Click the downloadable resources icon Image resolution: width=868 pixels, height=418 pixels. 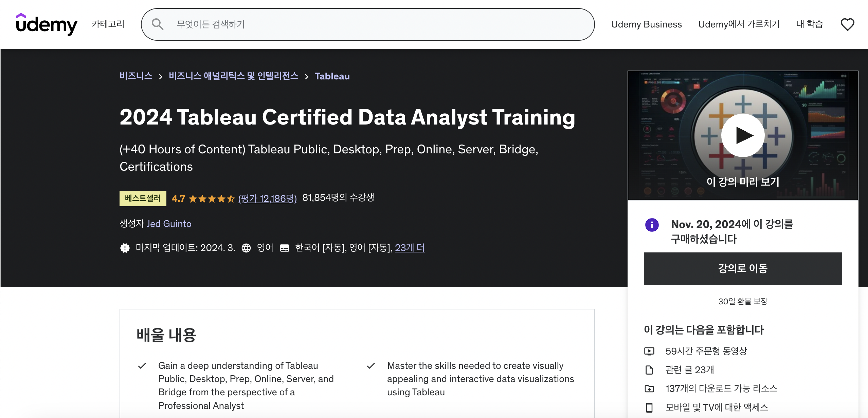click(x=649, y=388)
